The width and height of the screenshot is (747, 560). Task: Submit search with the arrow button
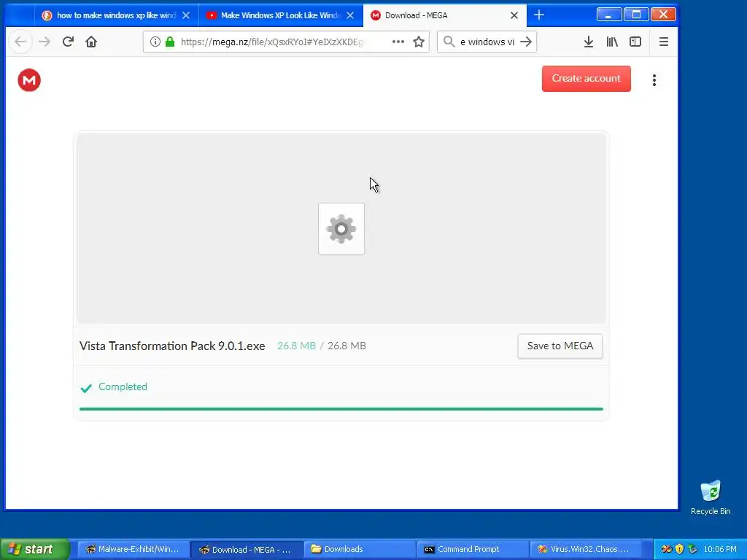point(526,42)
